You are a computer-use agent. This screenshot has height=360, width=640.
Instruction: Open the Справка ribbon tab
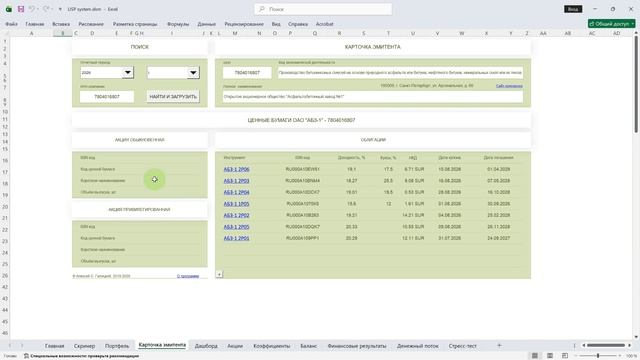pos(298,24)
